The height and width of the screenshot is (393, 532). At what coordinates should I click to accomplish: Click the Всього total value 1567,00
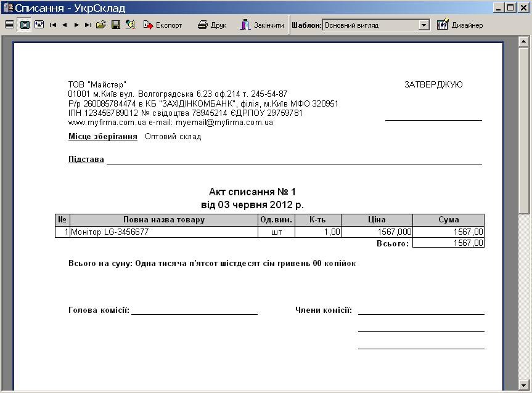click(x=449, y=243)
